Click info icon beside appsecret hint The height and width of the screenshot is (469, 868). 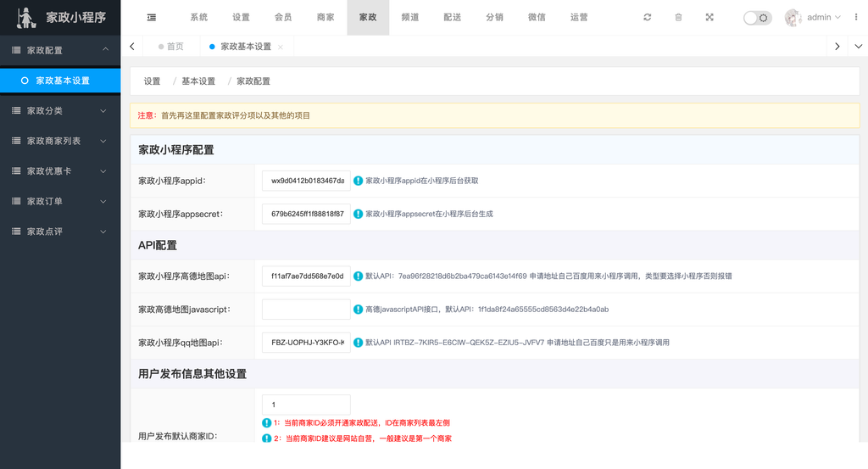[x=359, y=214]
